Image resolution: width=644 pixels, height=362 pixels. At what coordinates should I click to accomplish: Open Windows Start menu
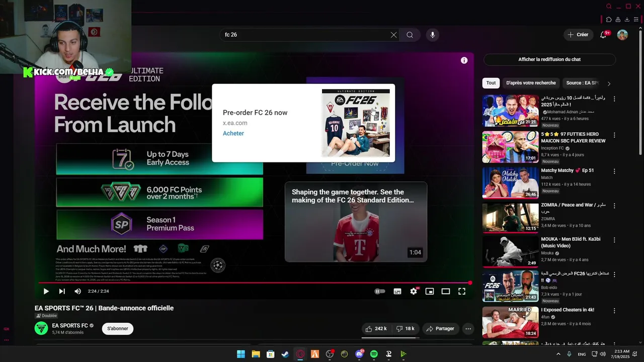(241, 354)
